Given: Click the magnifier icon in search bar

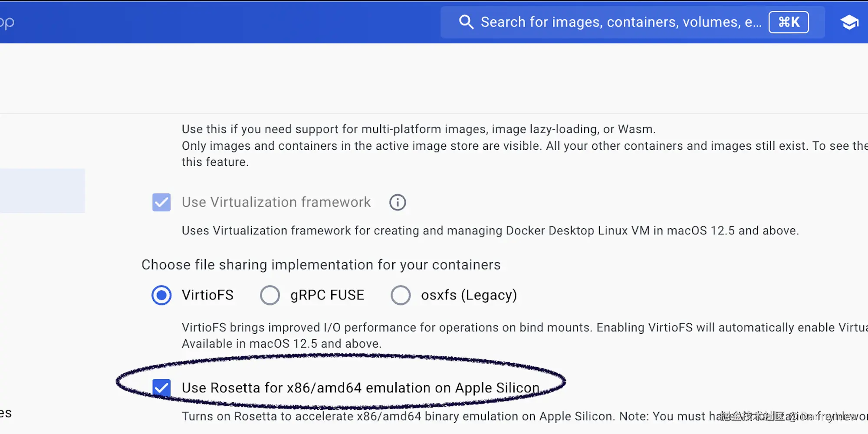Looking at the screenshot, I should pyautogui.click(x=466, y=22).
